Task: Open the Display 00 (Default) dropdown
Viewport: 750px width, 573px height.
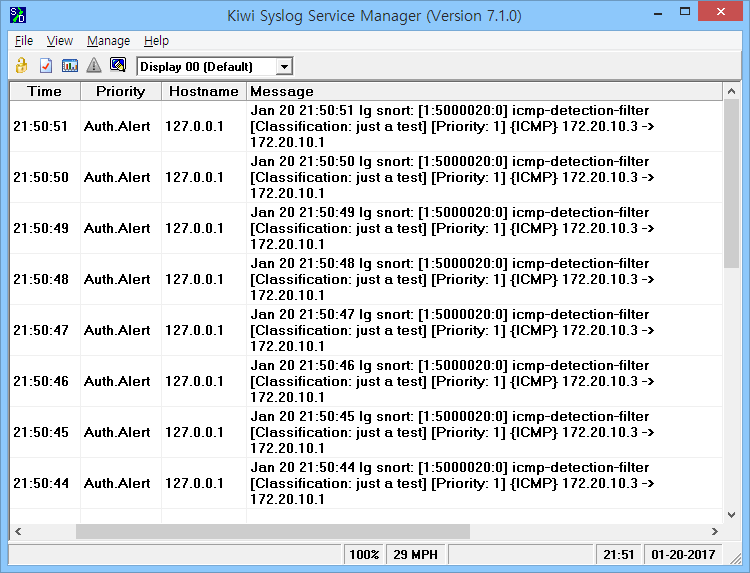Action: (x=284, y=66)
